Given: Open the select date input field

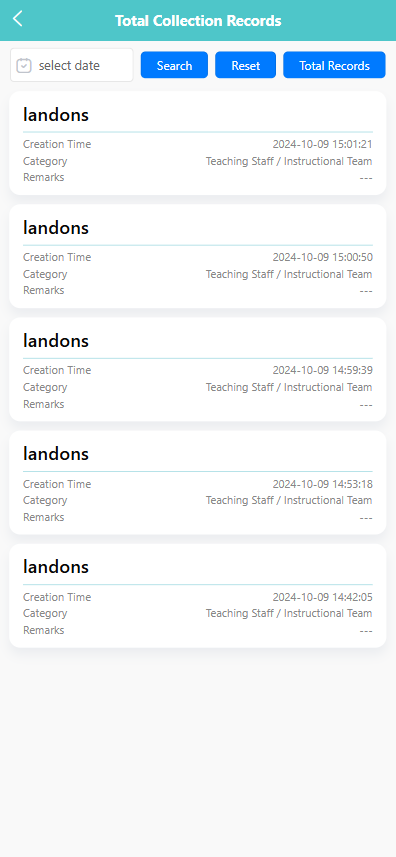Looking at the screenshot, I should coord(72,65).
